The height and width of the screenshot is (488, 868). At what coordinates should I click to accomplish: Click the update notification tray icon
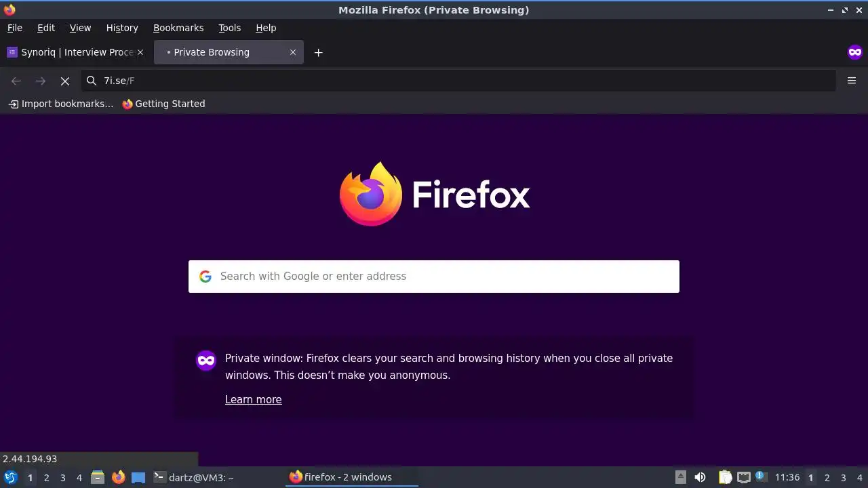[760, 476]
